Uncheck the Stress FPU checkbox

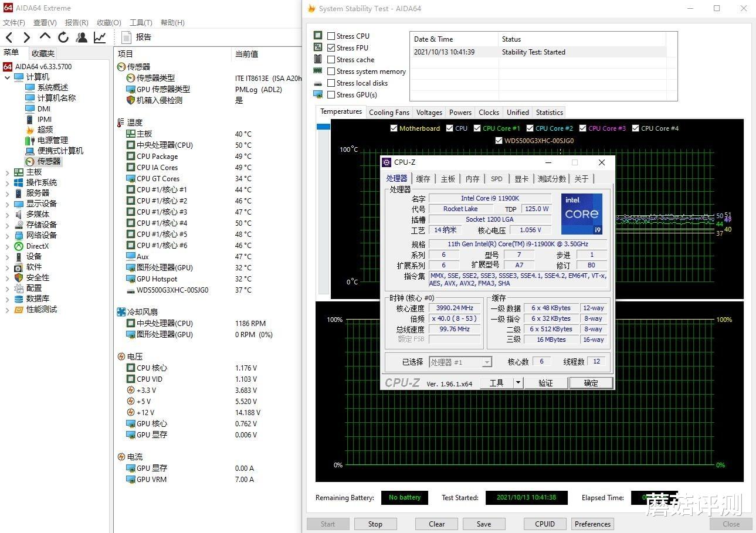click(x=331, y=47)
